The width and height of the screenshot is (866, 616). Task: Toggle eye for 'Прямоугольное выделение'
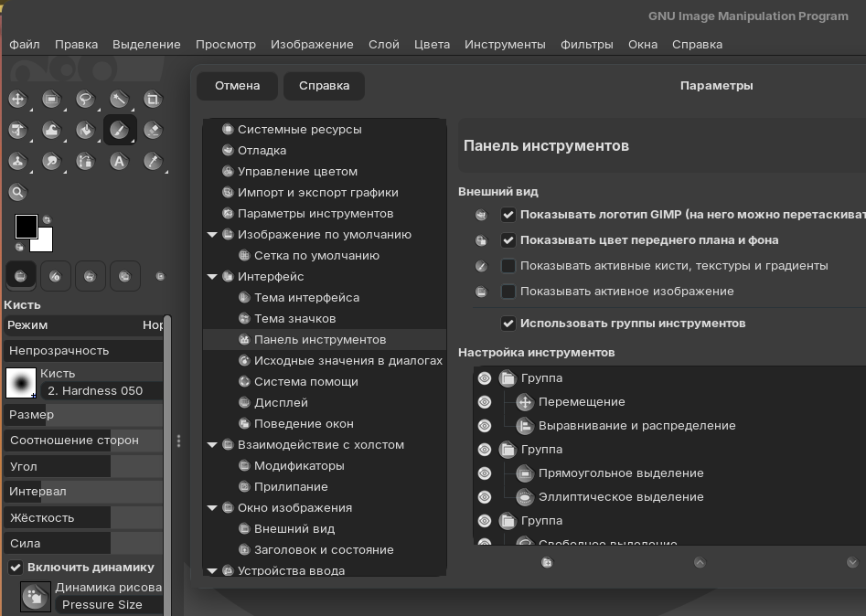[485, 473]
